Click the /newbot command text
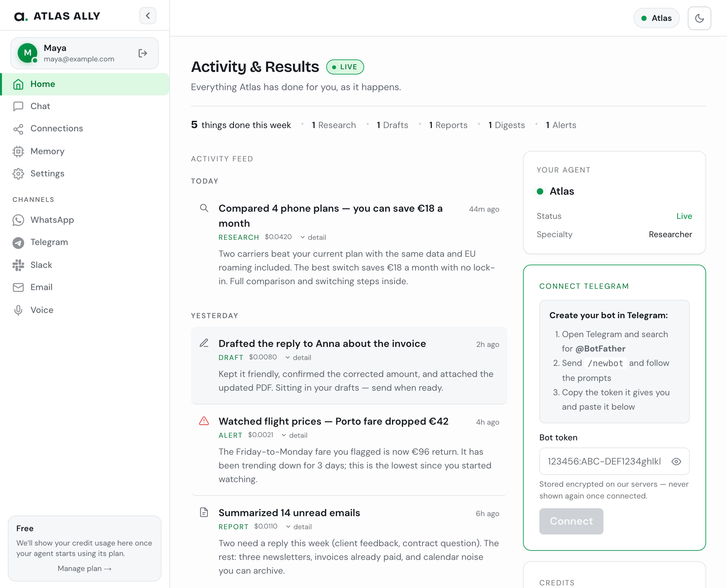The image size is (727, 588). 606,363
